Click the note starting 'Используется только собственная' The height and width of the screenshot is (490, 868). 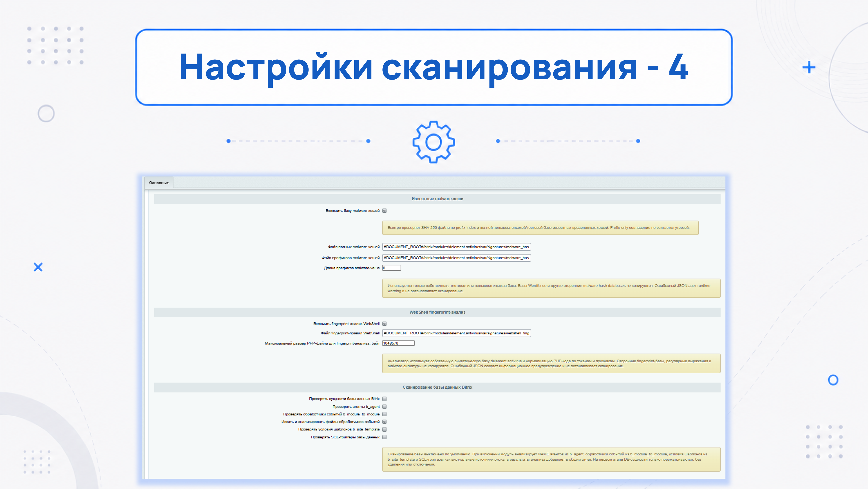tap(551, 288)
